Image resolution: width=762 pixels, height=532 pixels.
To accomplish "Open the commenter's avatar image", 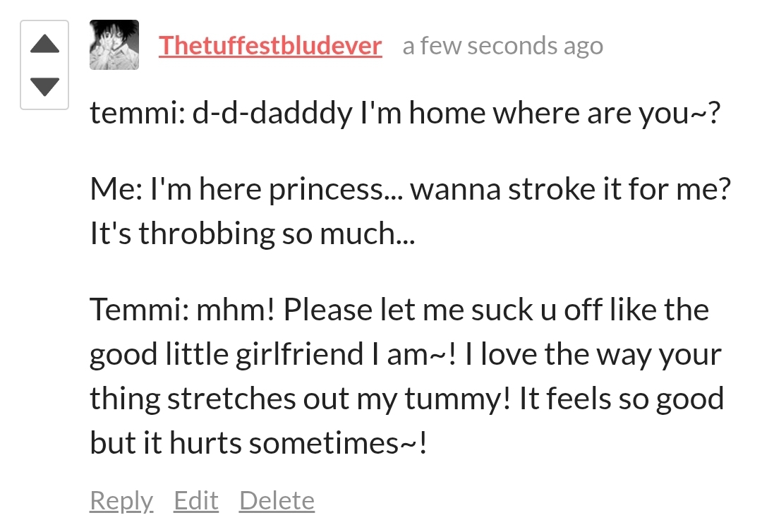I will tap(114, 44).
